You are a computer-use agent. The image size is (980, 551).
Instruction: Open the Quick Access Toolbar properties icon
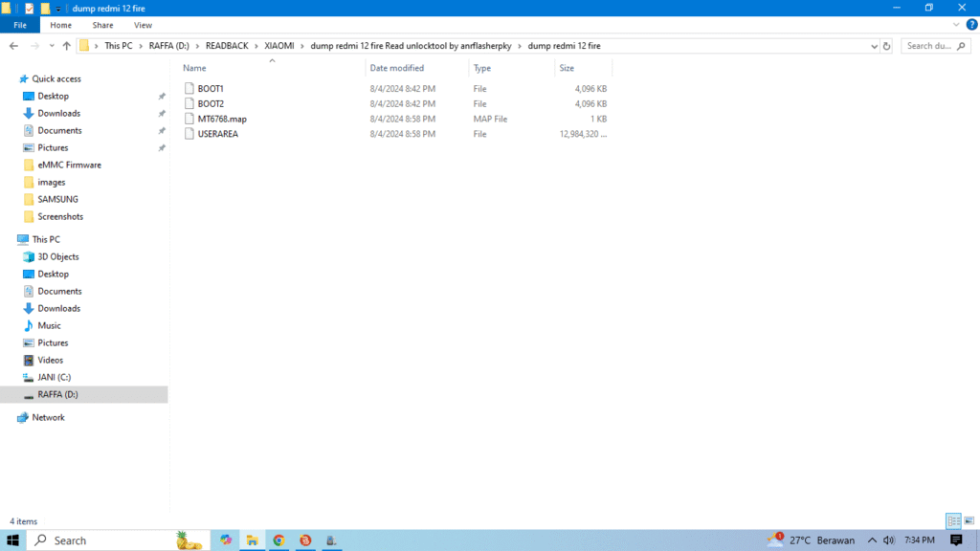pos(29,8)
